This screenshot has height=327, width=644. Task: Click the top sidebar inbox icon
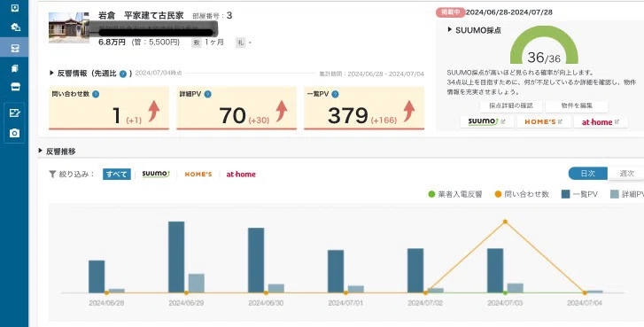(x=15, y=8)
